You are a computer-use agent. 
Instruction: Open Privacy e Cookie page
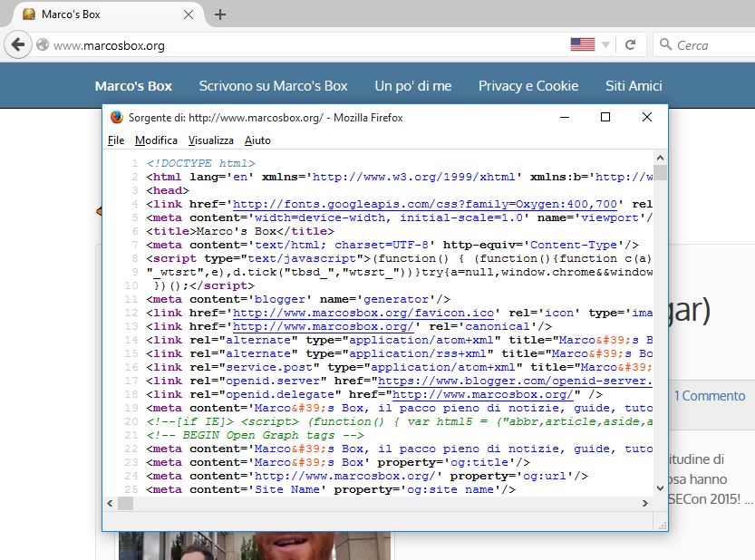[x=528, y=86]
